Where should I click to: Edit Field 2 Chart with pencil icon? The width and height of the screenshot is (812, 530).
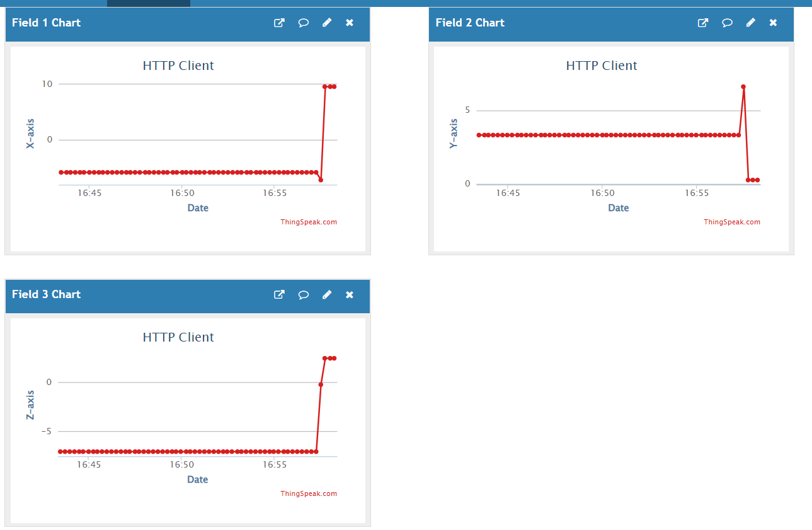point(750,23)
